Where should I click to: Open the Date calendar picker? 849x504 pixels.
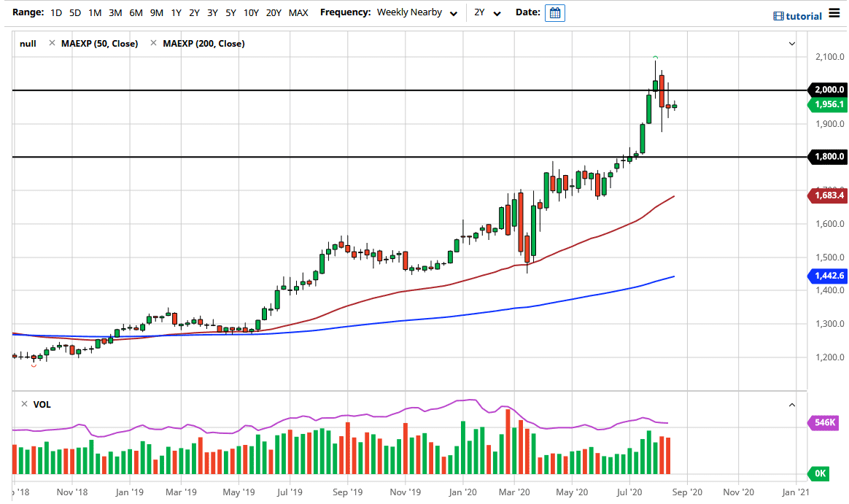point(554,13)
